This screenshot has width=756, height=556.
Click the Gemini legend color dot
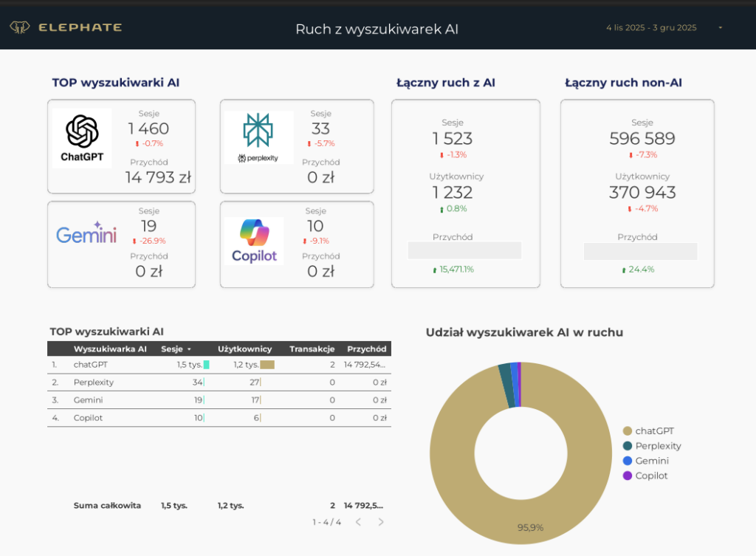[x=628, y=461]
